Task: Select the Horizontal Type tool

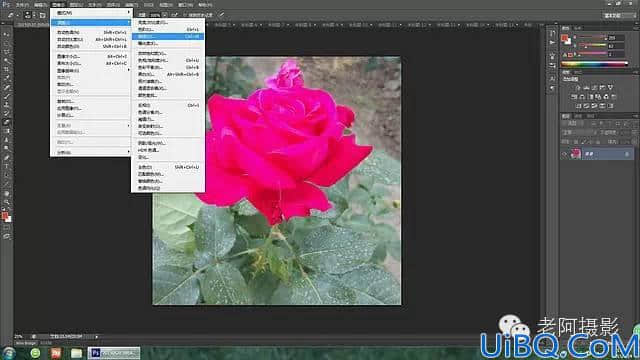Action: [6, 167]
